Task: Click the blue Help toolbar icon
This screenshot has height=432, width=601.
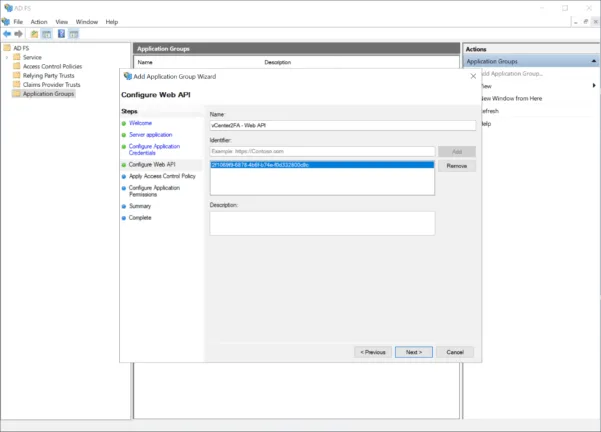Action: tap(61, 34)
